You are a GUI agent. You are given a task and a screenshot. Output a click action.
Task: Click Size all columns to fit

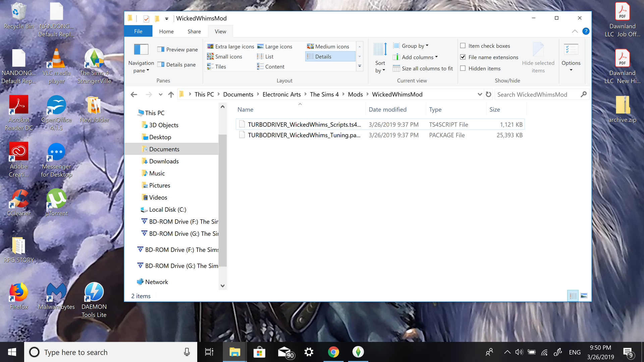coord(423,68)
